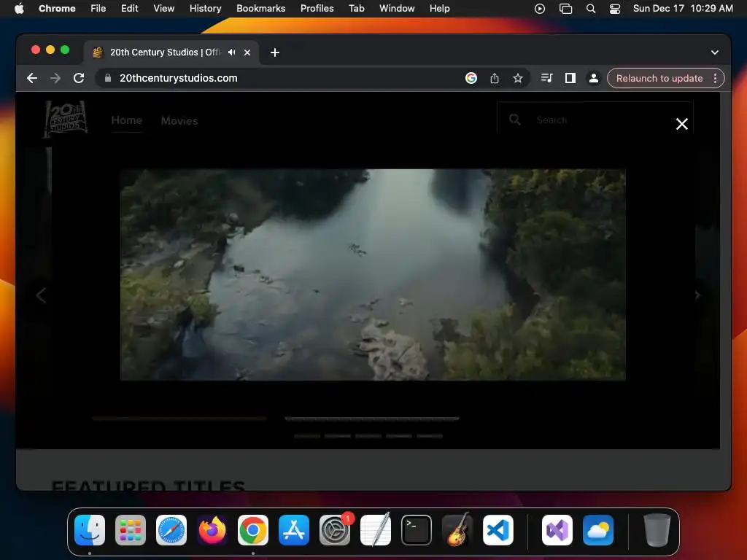747x560 pixels.
Task: Bookmark this page with the star
Action: pyautogui.click(x=518, y=78)
